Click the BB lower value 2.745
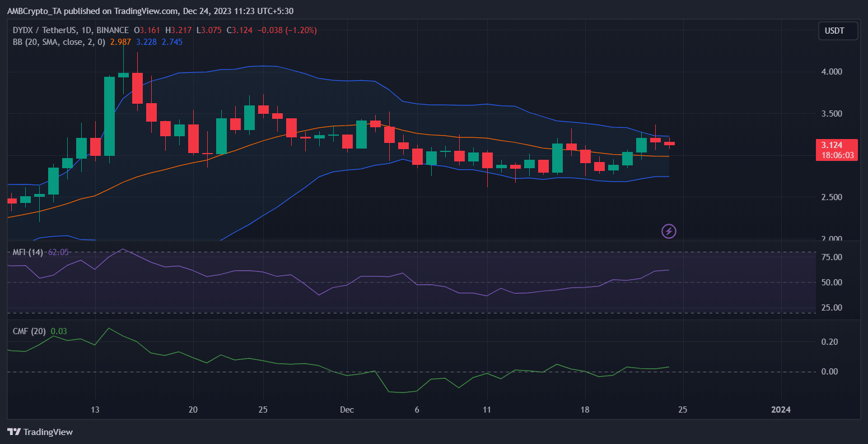This screenshot has height=444, width=868. 172,42
